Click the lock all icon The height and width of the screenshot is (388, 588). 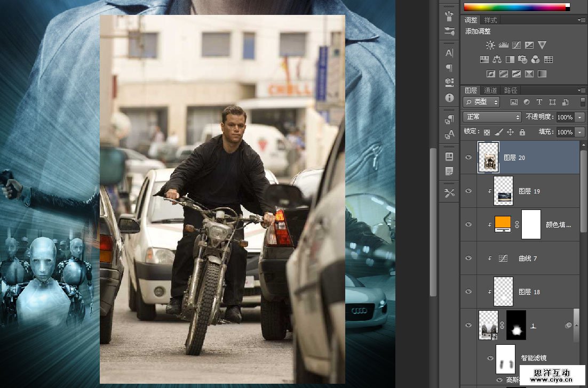[522, 132]
